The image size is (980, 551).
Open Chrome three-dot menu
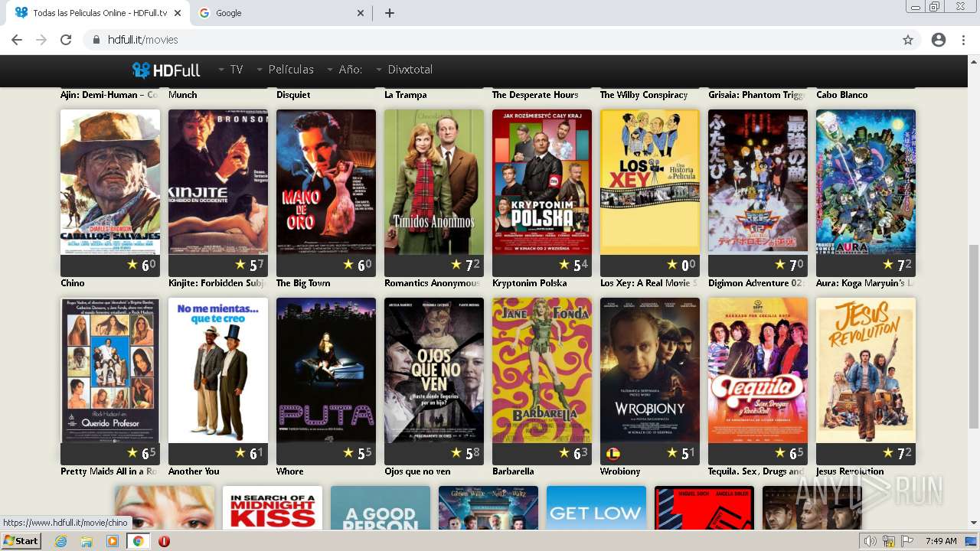963,40
